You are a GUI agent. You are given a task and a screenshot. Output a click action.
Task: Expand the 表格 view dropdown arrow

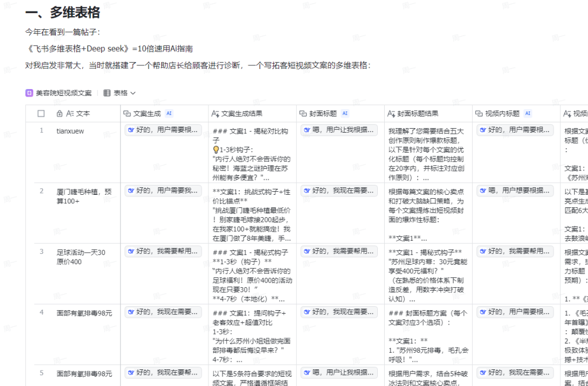click(133, 93)
